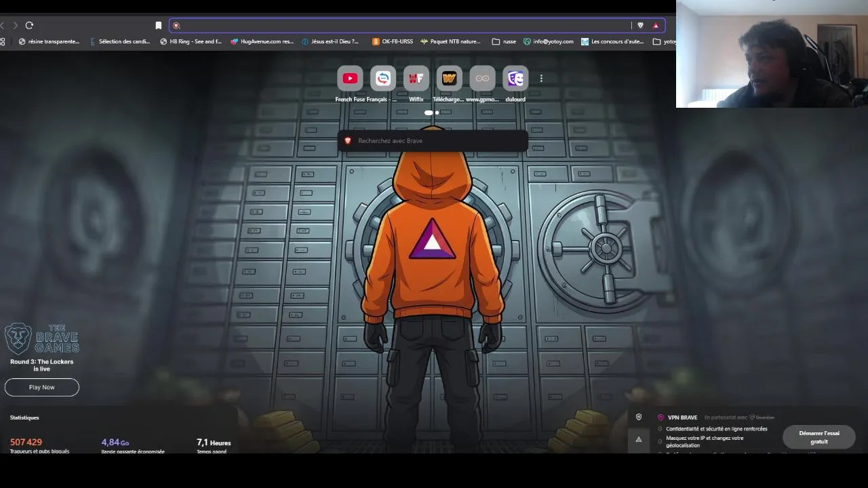The height and width of the screenshot is (488, 868).
Task: Open the HugAvenue.com bookmark
Action: pos(262,41)
